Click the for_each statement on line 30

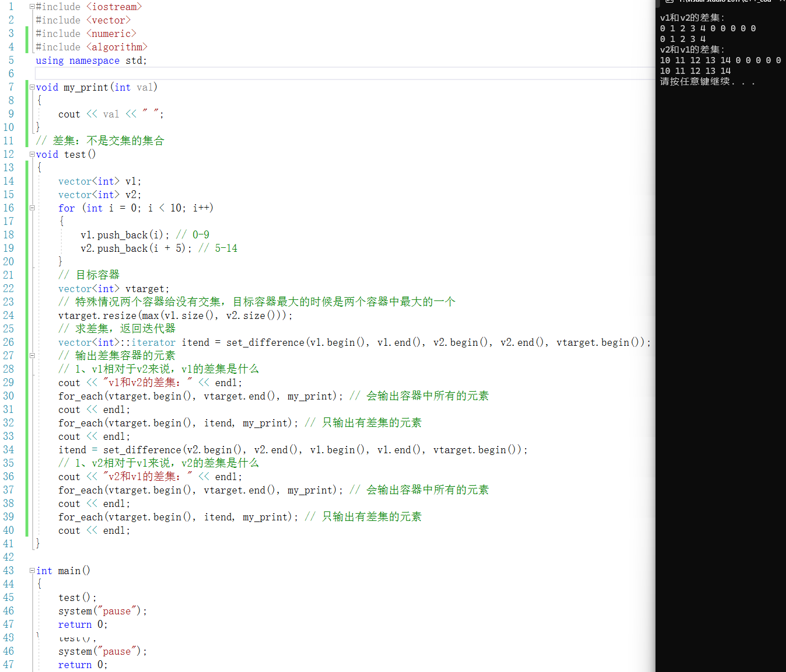coord(200,396)
